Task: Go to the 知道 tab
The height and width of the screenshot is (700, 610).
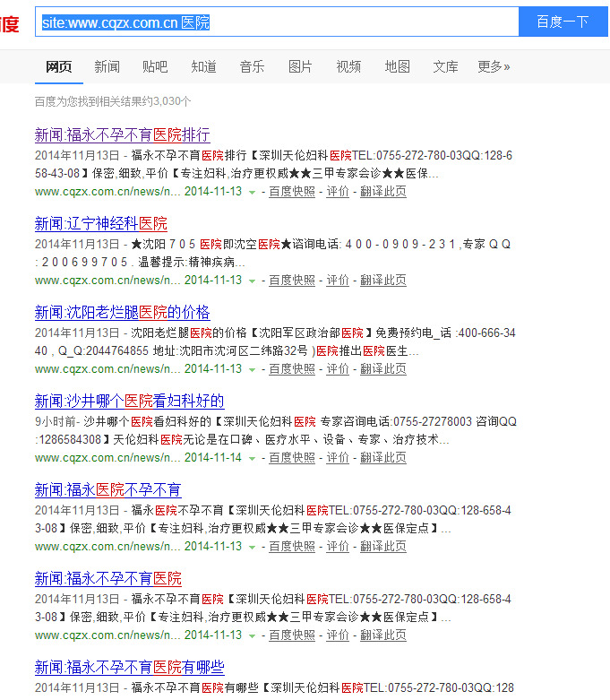Action: pyautogui.click(x=203, y=67)
